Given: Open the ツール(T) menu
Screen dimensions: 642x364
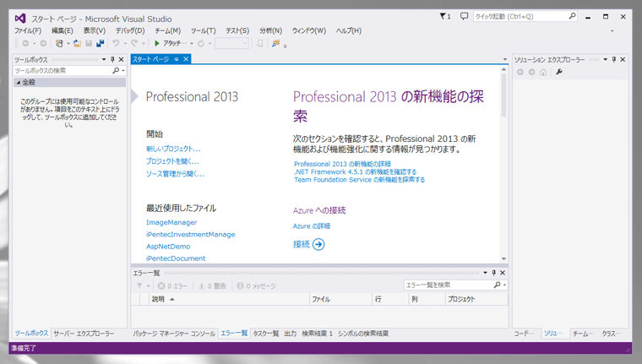Looking at the screenshot, I should pyautogui.click(x=203, y=30).
